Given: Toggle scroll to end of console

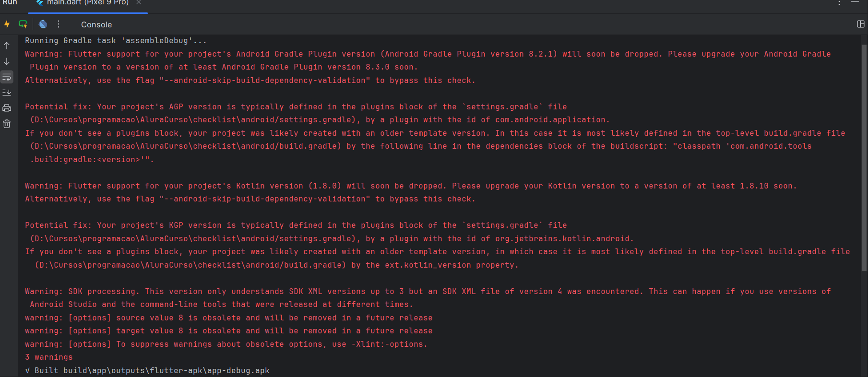Looking at the screenshot, I should point(7,93).
